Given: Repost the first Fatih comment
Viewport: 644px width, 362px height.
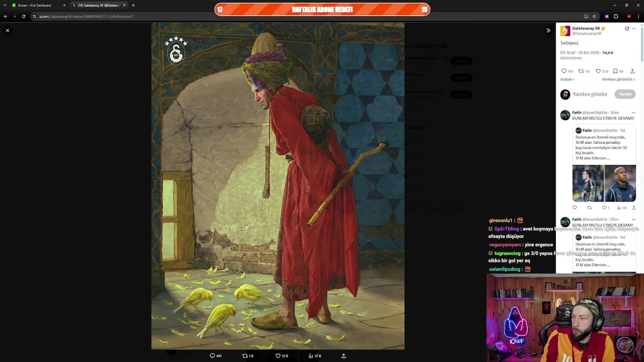Looking at the screenshot, I should click(589, 208).
